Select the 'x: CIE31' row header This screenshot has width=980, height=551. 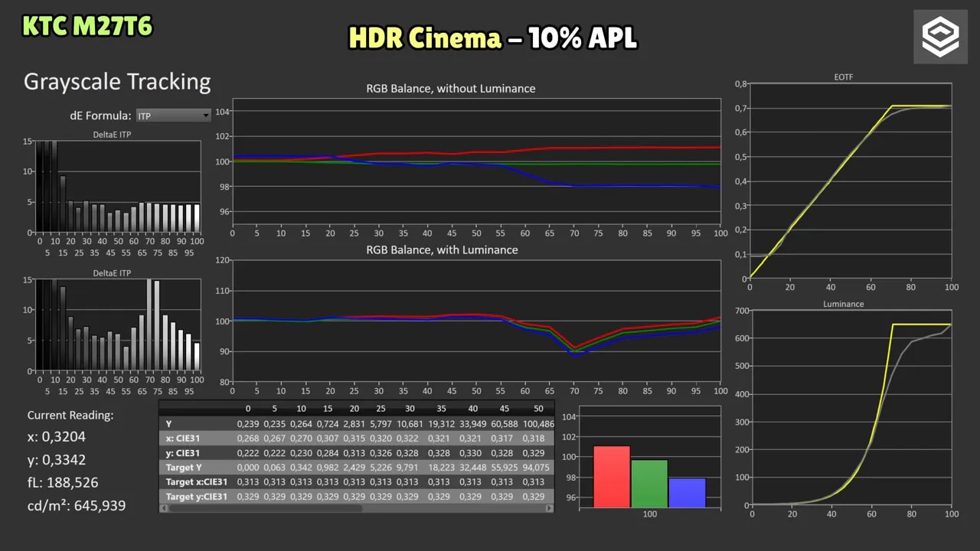(184, 439)
